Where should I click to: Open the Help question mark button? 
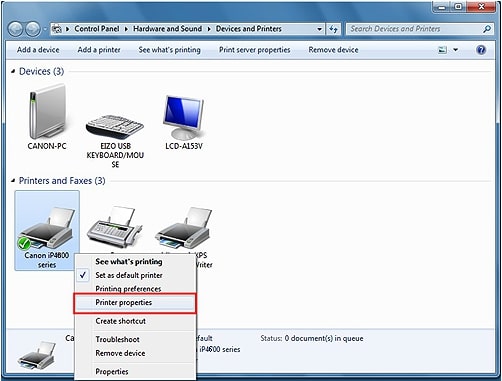(481, 50)
